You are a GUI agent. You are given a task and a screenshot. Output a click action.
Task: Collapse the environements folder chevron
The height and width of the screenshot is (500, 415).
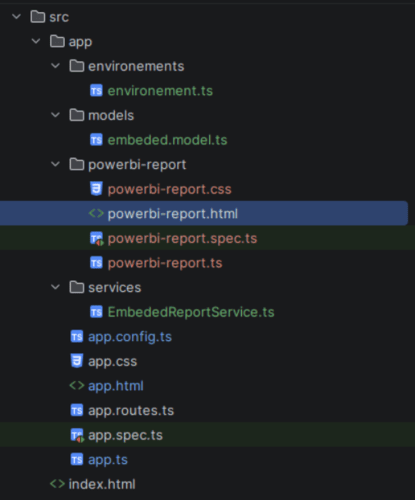click(x=55, y=66)
